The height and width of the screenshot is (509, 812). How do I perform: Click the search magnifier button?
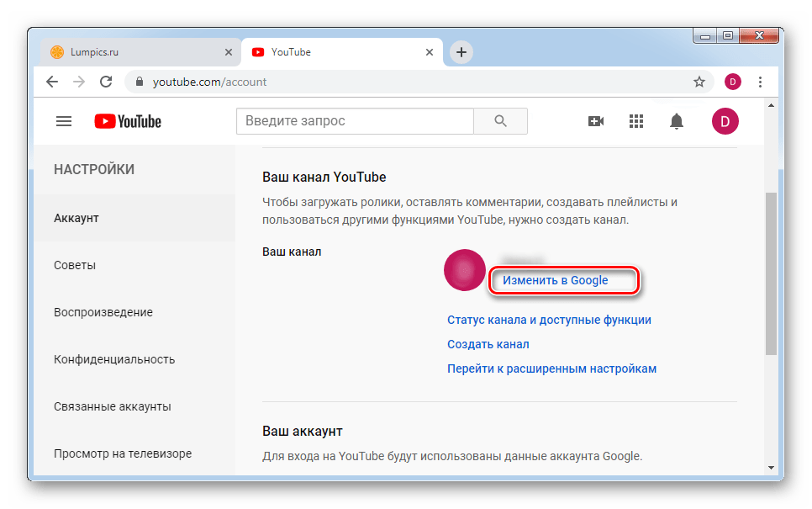pyautogui.click(x=500, y=121)
